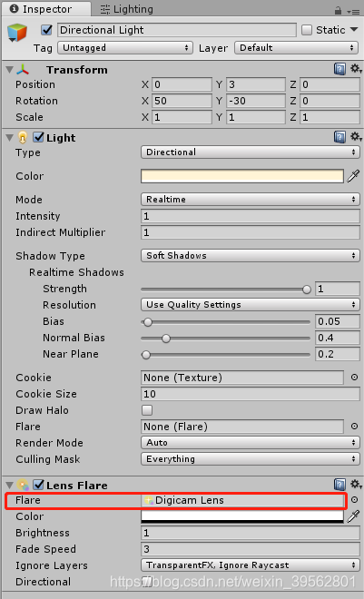
Task: Click the Lens Flare Brightness field
Action: [251, 533]
